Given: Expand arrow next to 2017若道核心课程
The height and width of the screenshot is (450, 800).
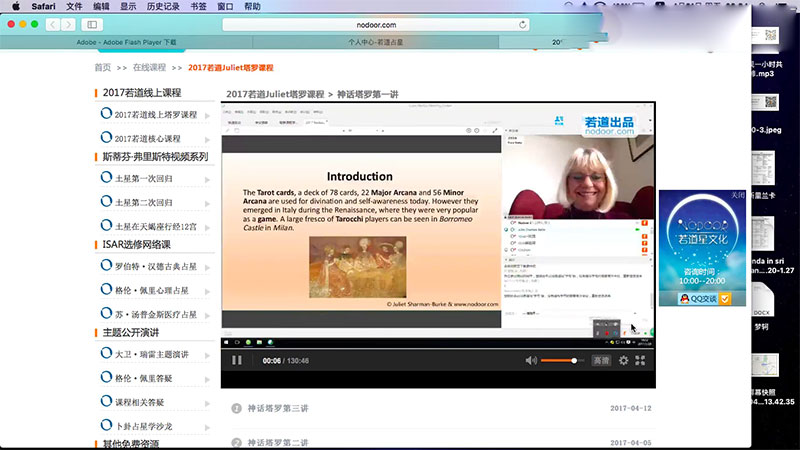Looking at the screenshot, I should click(208, 140).
